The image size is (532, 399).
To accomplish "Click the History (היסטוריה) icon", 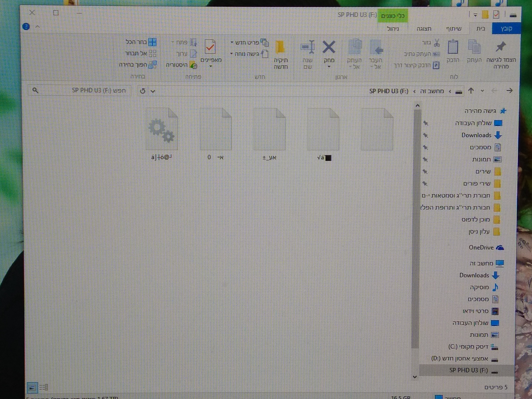I will (x=193, y=65).
